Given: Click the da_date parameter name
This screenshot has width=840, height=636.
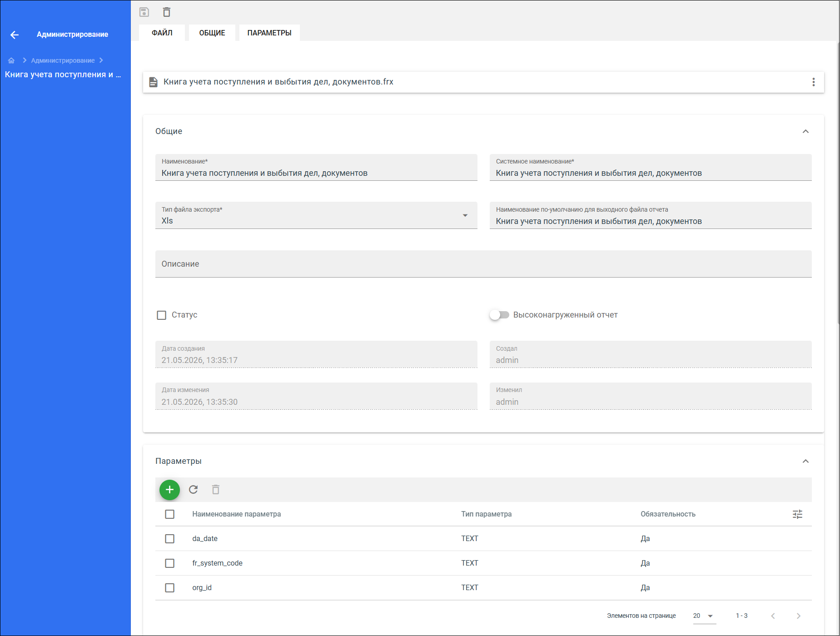Looking at the screenshot, I should 205,539.
